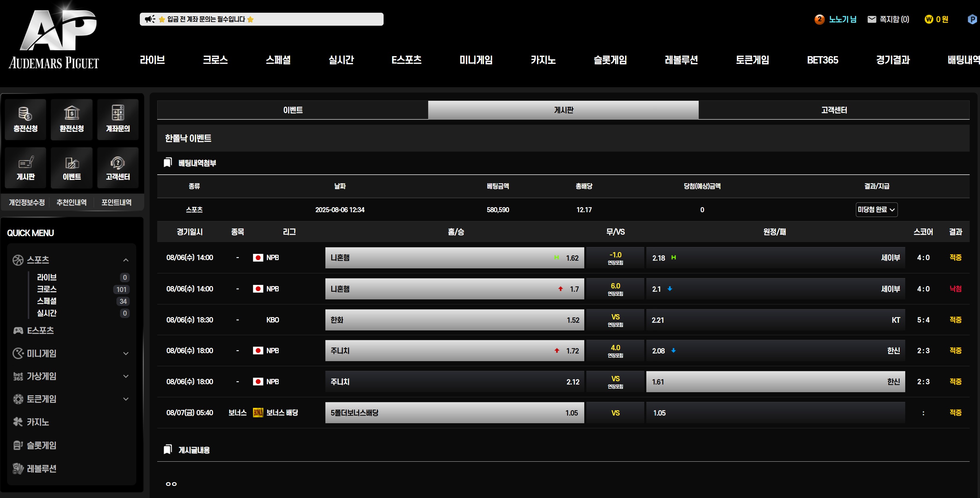Switch to the 고객센터 tab
This screenshot has width=980, height=498.
tap(833, 110)
